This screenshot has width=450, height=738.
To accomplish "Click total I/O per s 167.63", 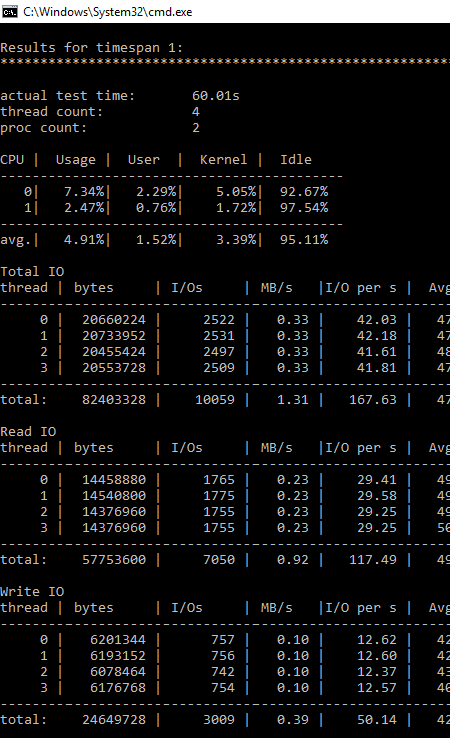I will pyautogui.click(x=373, y=400).
